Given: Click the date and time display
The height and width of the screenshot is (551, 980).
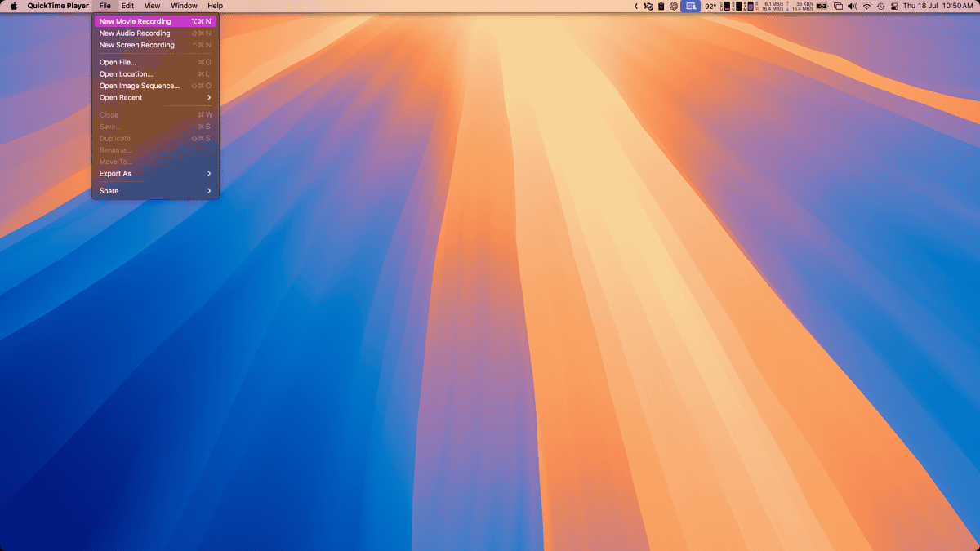Looking at the screenshot, I should pyautogui.click(x=938, y=6).
